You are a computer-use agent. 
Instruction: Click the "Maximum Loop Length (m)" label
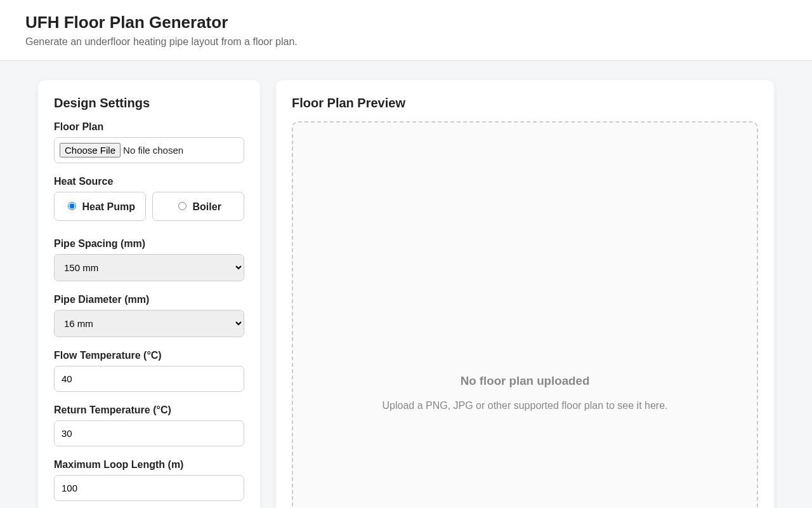[119, 465]
